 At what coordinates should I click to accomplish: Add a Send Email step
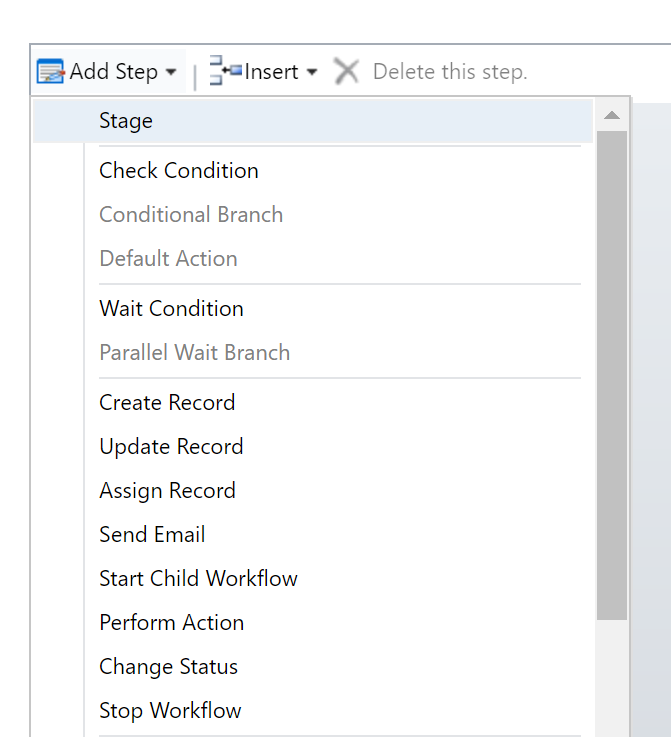152,535
